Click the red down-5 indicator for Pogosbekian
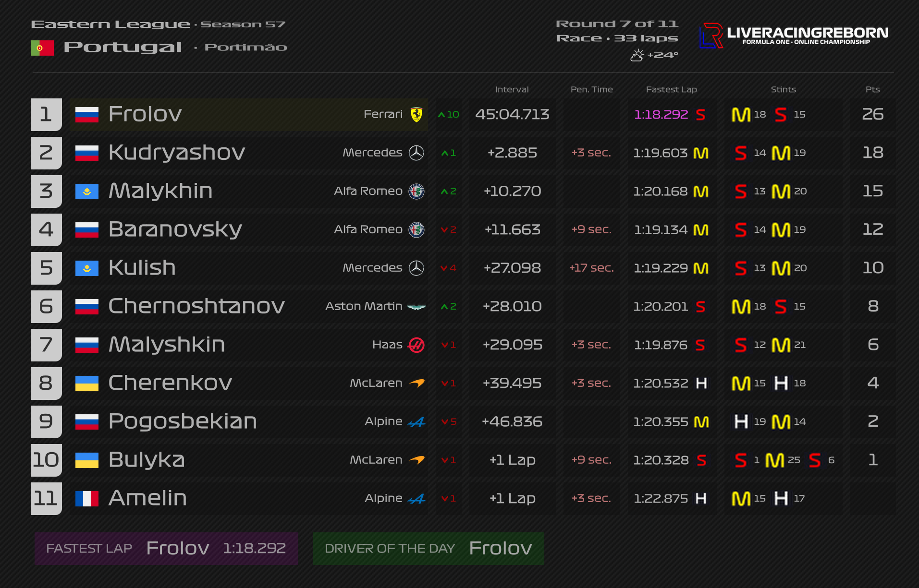 pyautogui.click(x=449, y=421)
